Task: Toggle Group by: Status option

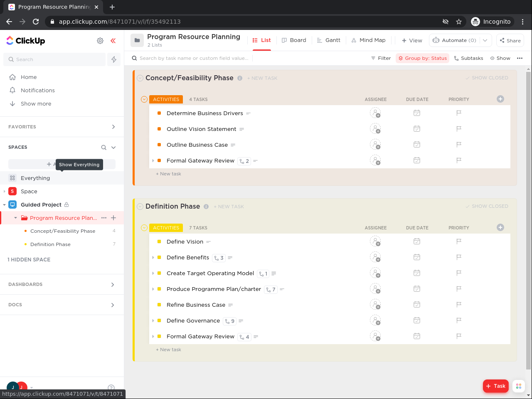Action: coord(422,58)
